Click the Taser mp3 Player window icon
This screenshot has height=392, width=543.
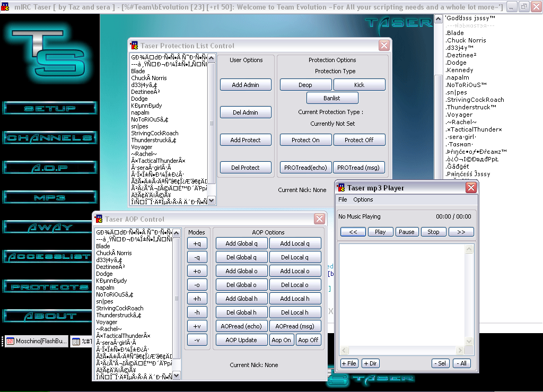pos(341,188)
